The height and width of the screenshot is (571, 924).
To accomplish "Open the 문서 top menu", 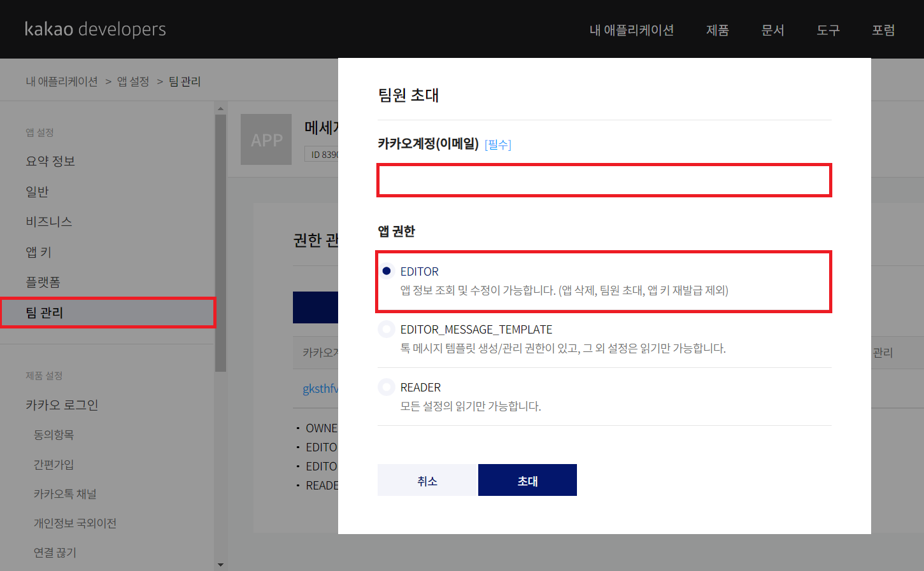I will [772, 30].
